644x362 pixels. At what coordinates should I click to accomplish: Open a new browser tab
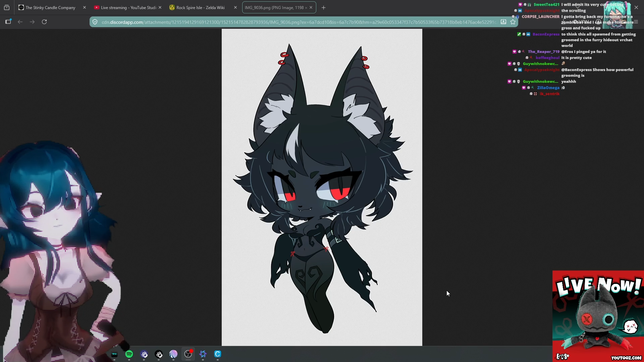click(323, 7)
